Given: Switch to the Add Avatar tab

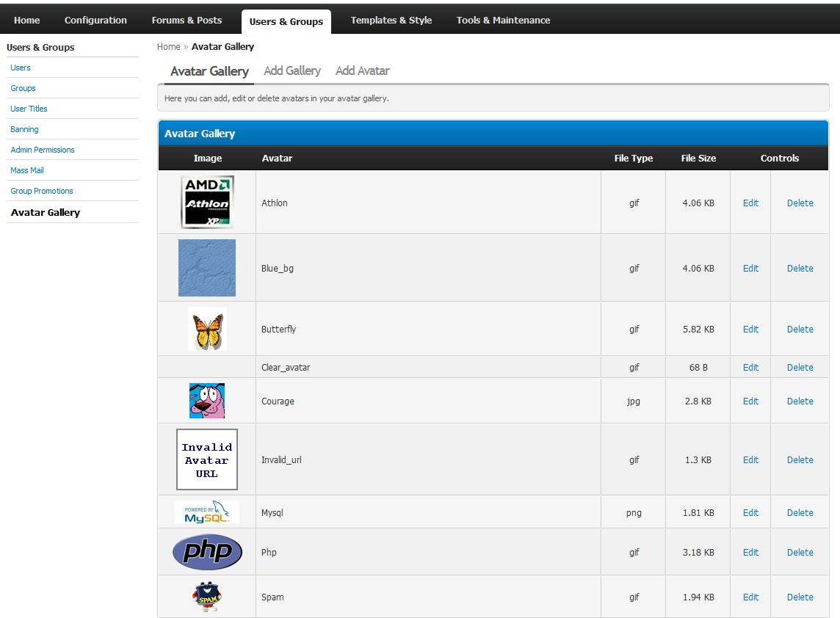Looking at the screenshot, I should click(x=362, y=71).
